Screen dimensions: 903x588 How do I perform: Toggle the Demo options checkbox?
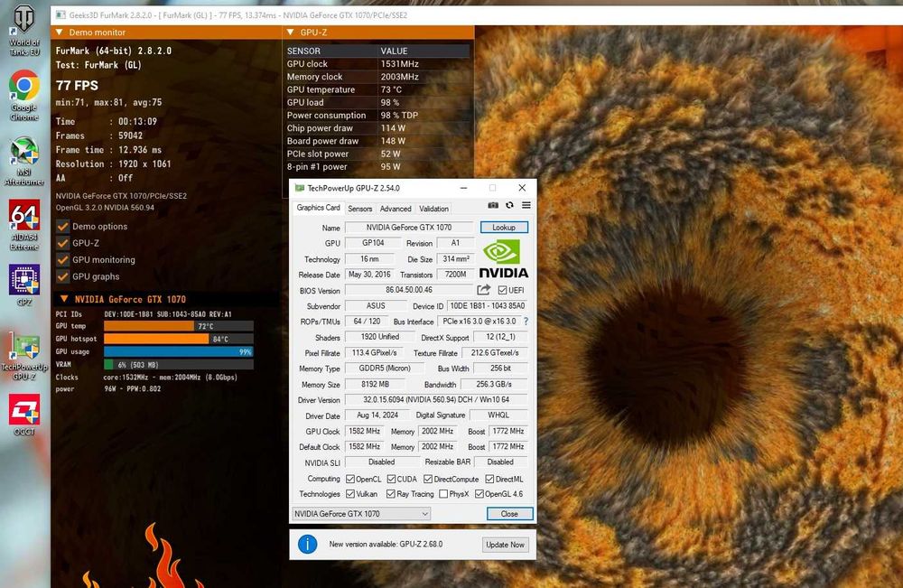click(x=63, y=227)
